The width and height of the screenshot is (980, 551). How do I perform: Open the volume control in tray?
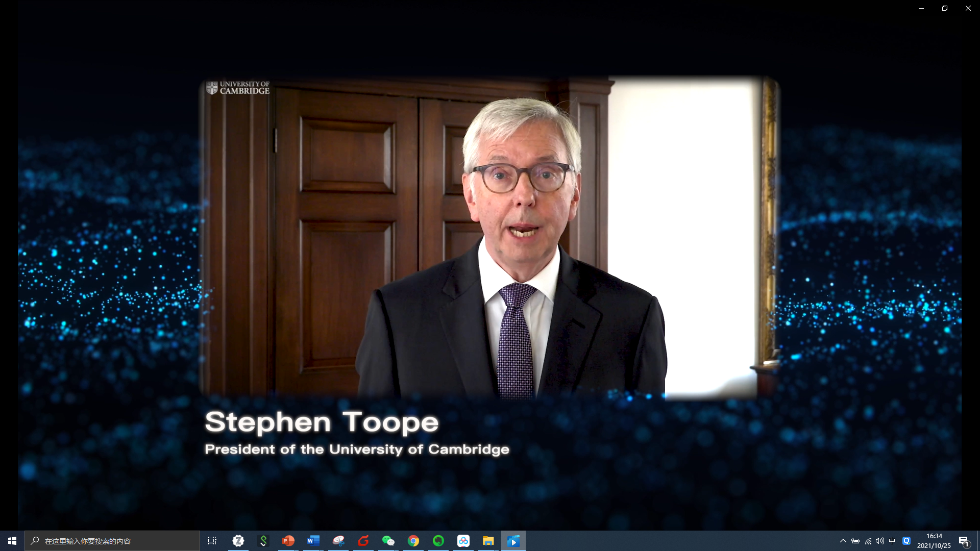[x=880, y=541]
